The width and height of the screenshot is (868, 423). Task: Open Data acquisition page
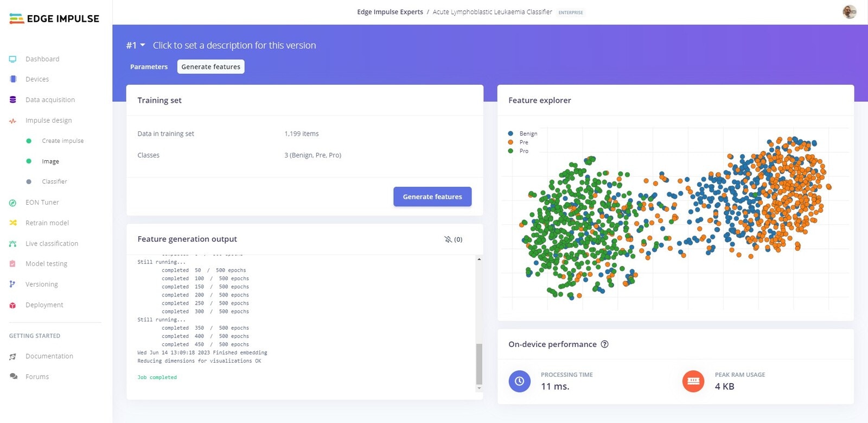pos(50,100)
